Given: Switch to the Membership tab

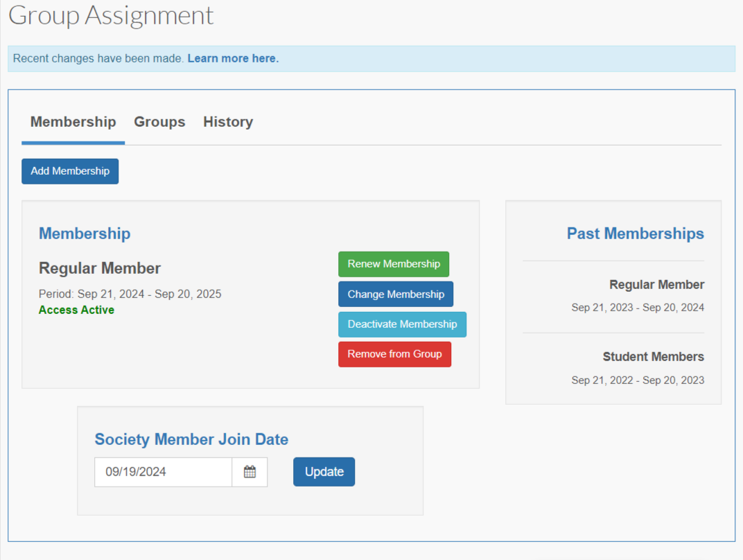Looking at the screenshot, I should pyautogui.click(x=73, y=122).
